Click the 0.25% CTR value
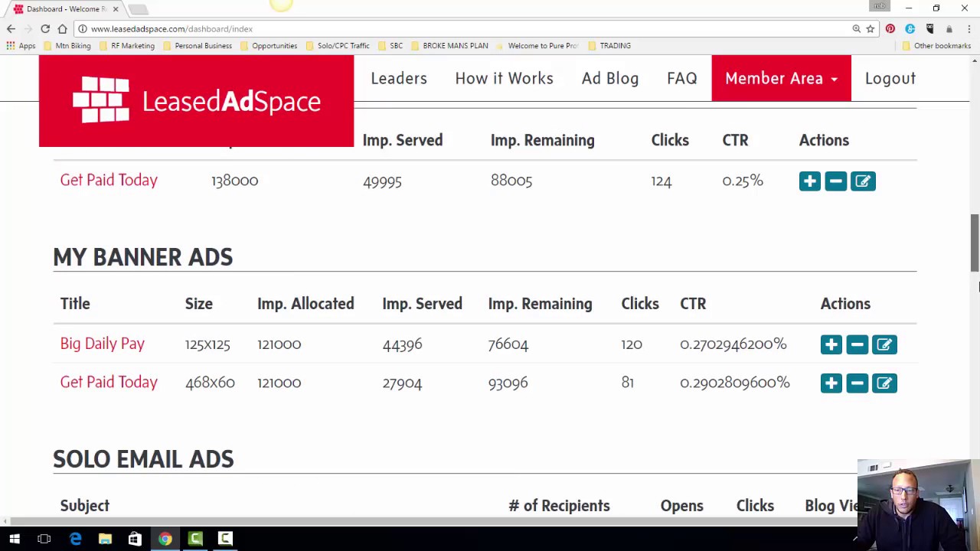Image resolution: width=980 pixels, height=551 pixels. coord(743,181)
